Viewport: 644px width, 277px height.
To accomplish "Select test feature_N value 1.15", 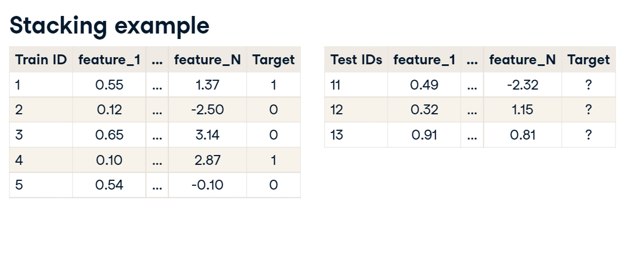I will (x=523, y=110).
